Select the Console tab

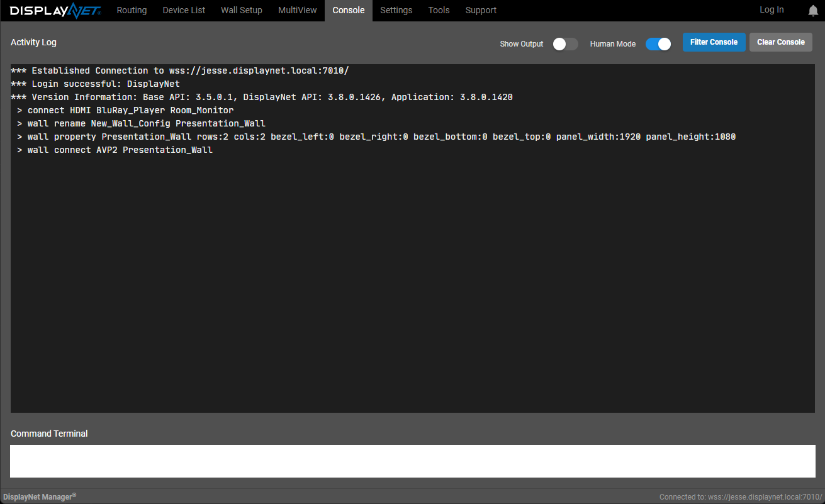[349, 11]
